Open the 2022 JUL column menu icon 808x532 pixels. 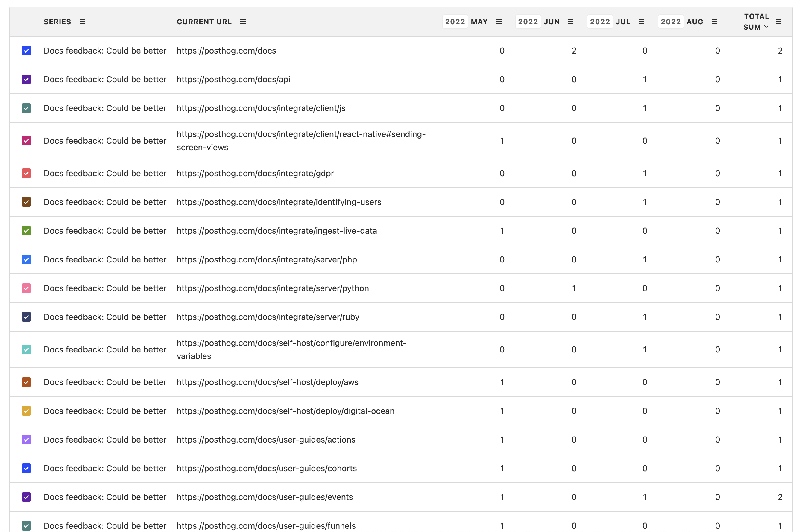click(641, 22)
